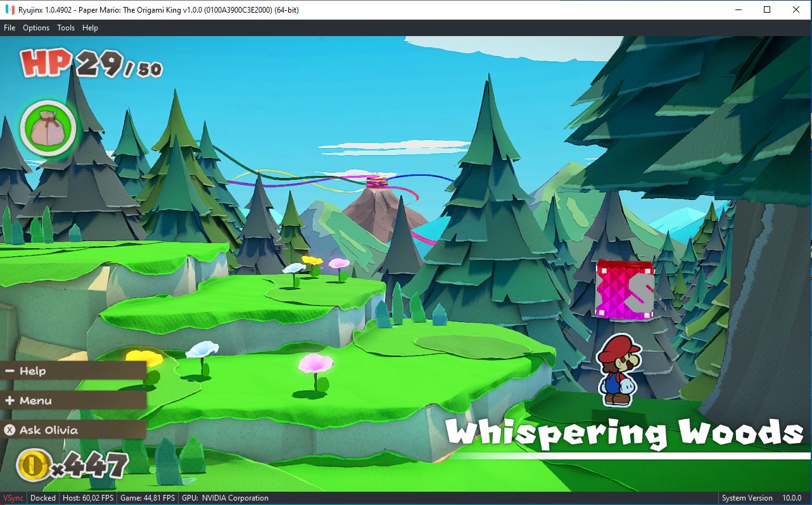Screen dimensions: 812x505
Task: Open the Options menu
Action: pos(36,28)
